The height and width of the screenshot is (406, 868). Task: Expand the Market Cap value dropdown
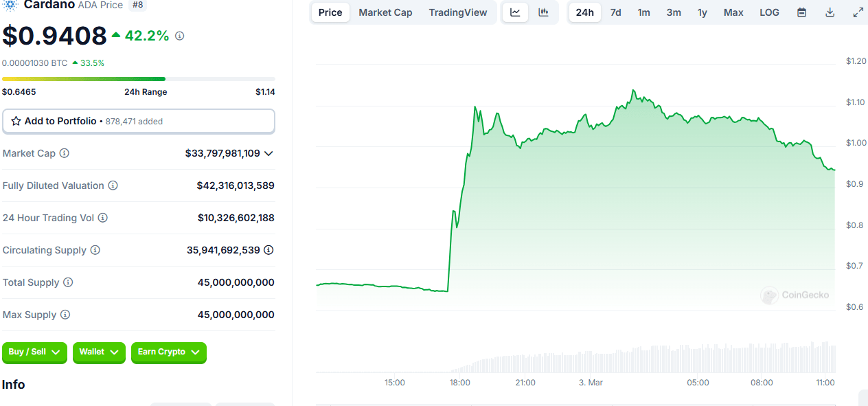[269, 153]
